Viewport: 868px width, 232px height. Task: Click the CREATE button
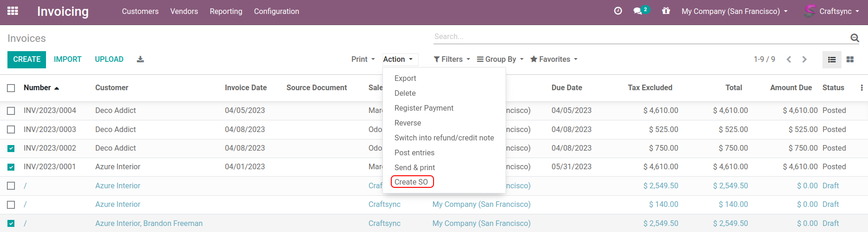click(26, 60)
